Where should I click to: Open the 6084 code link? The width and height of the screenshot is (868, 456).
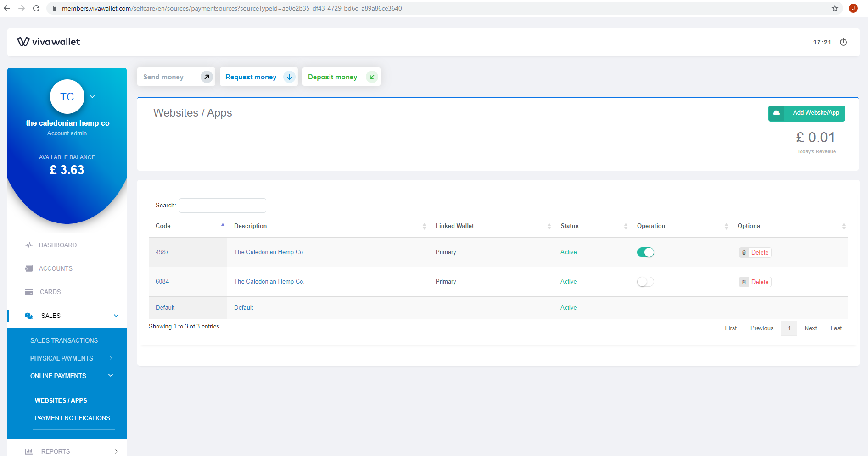pyautogui.click(x=162, y=281)
